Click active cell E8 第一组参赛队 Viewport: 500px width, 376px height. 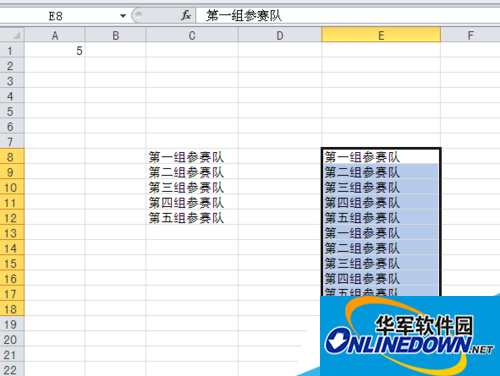381,157
